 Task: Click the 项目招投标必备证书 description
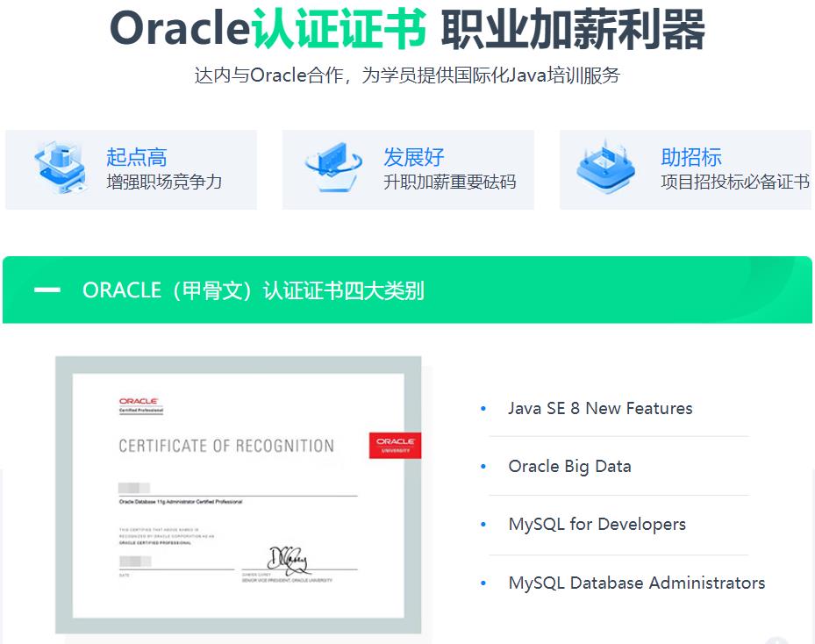coord(734,182)
